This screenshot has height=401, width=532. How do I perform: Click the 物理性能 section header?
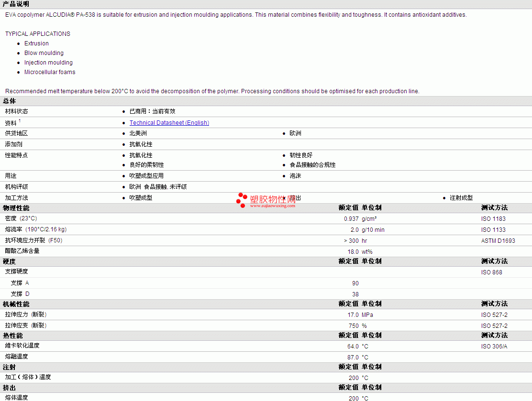(16, 208)
